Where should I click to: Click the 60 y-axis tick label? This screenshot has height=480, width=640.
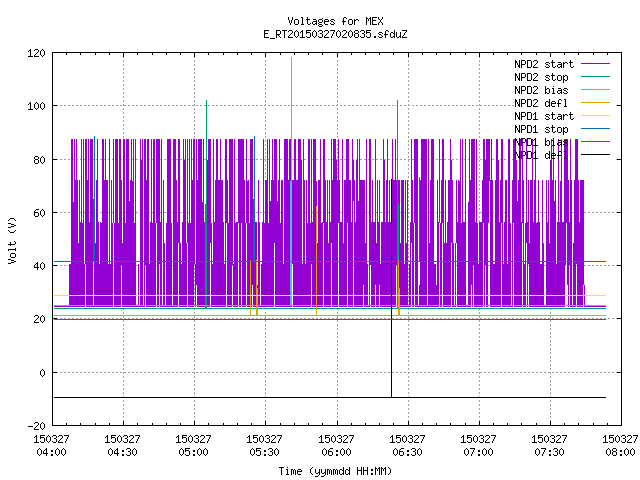point(39,213)
